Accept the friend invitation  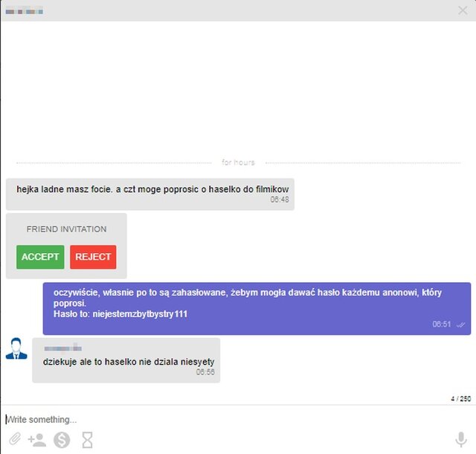pyautogui.click(x=40, y=257)
